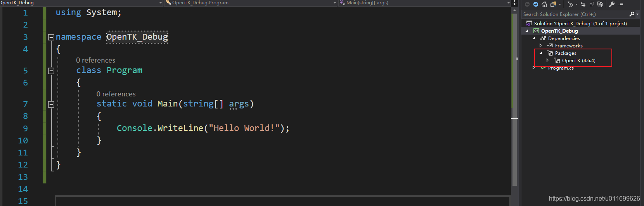This screenshot has height=206, width=644.
Task: Sync with Active Document in Solution Explorer
Action: coord(583,4)
